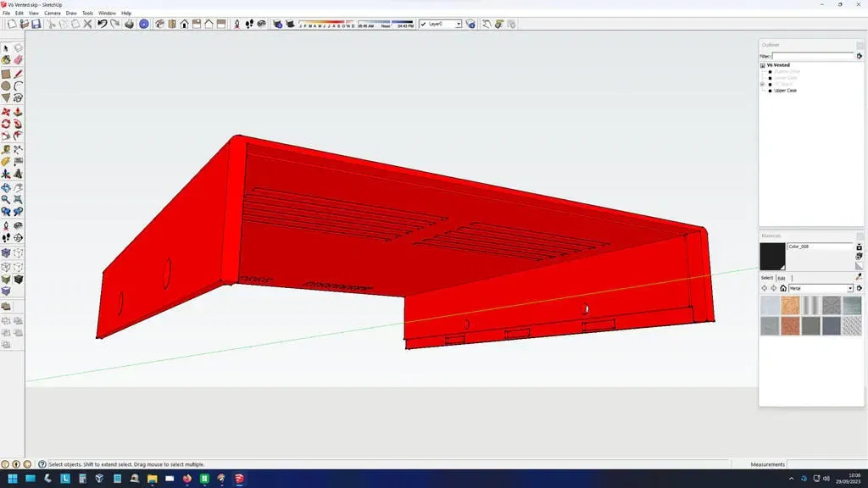Screen dimensions: 868x488
Task: Toggle X-ray face style icon
Action: pos(6,252)
